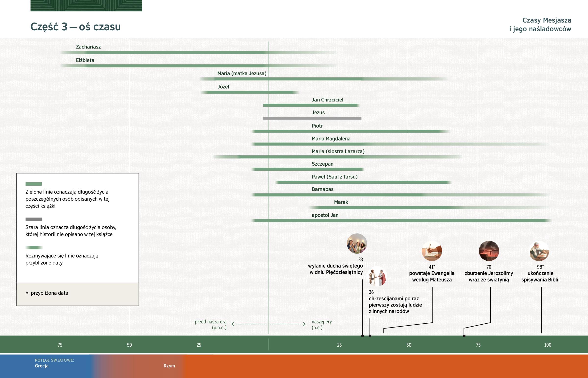Click the 'Grecja' label in the blue band
Viewport: 588px width, 378px height.
(42, 366)
